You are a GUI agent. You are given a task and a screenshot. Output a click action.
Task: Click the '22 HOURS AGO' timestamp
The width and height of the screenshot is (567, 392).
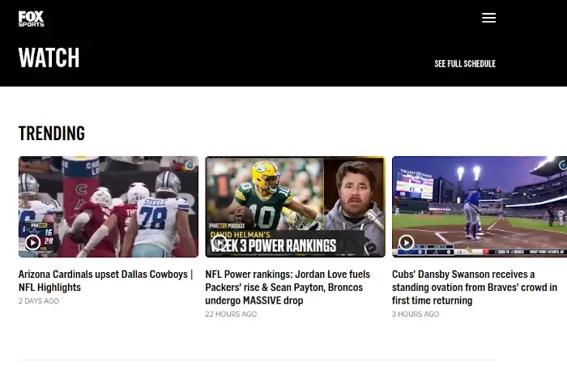coord(231,314)
